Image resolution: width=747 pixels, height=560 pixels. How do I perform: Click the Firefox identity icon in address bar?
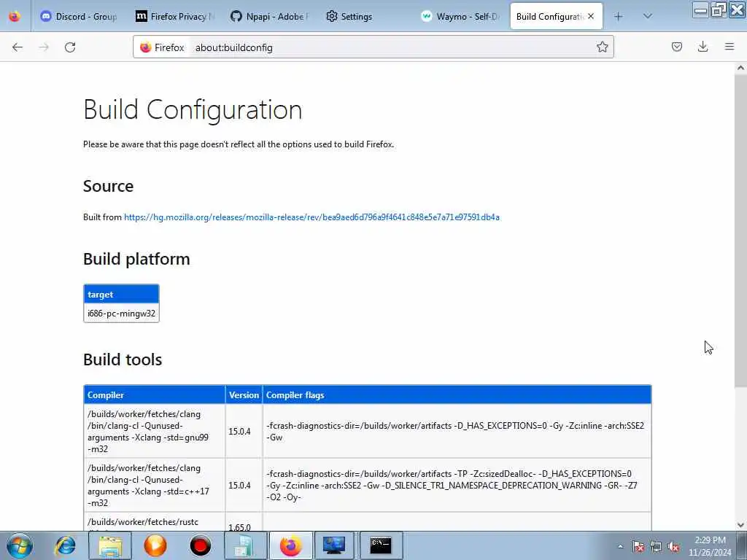162,47
